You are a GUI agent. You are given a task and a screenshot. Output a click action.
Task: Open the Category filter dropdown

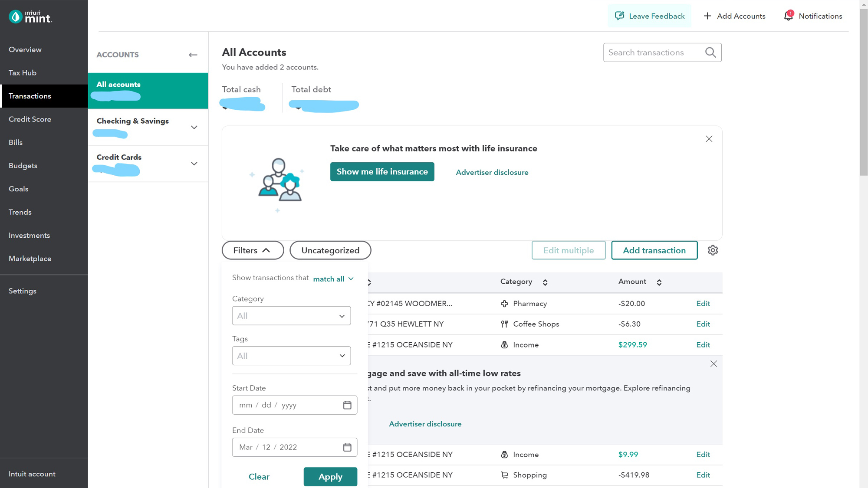292,316
